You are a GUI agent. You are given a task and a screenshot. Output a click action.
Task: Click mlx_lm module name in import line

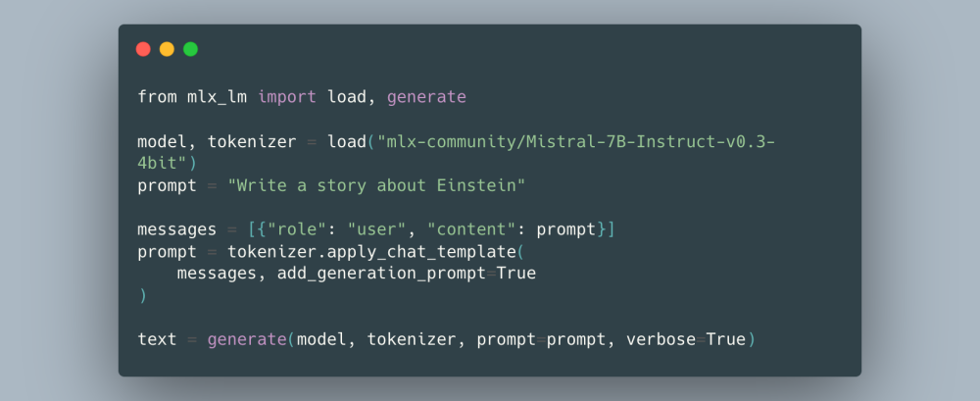pyautogui.click(x=218, y=98)
